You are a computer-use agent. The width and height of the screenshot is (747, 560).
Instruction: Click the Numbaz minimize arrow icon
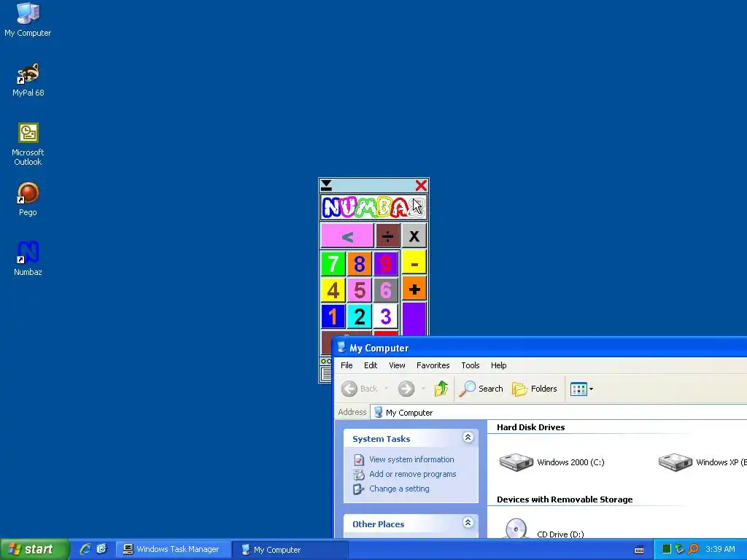pos(326,185)
